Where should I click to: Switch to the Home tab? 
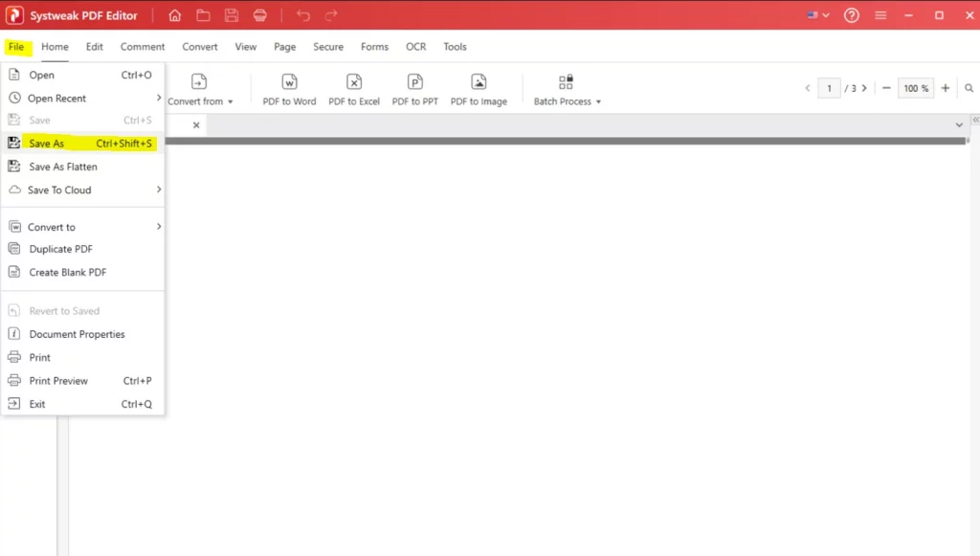tap(55, 47)
